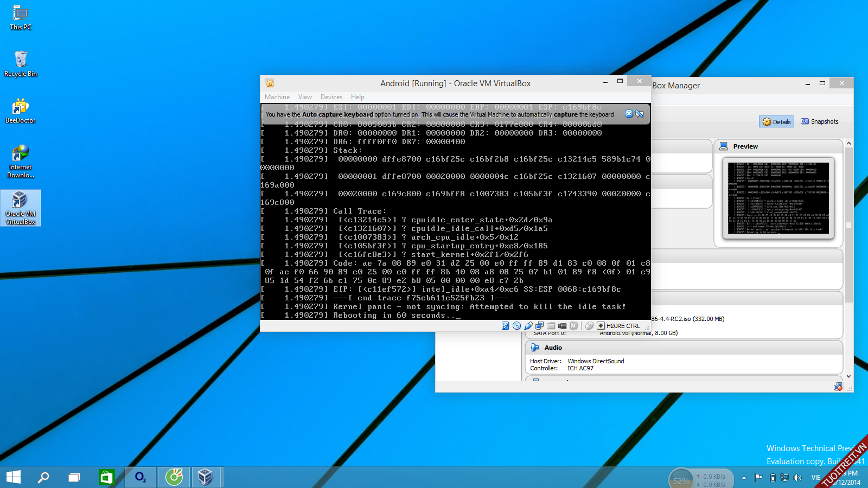868x488 pixels.
Task: Switch to Snapshots view in Manager
Action: (819, 121)
